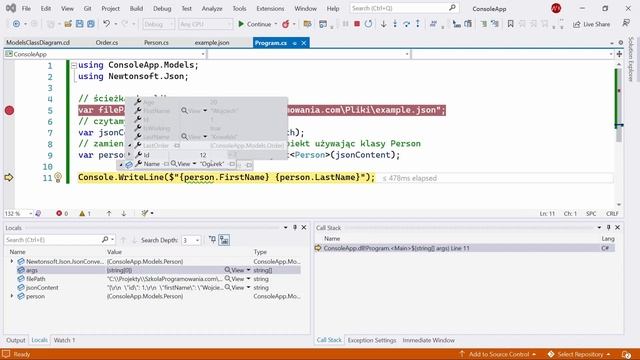Toggle return values icon in Locals toolbar

[224, 240]
